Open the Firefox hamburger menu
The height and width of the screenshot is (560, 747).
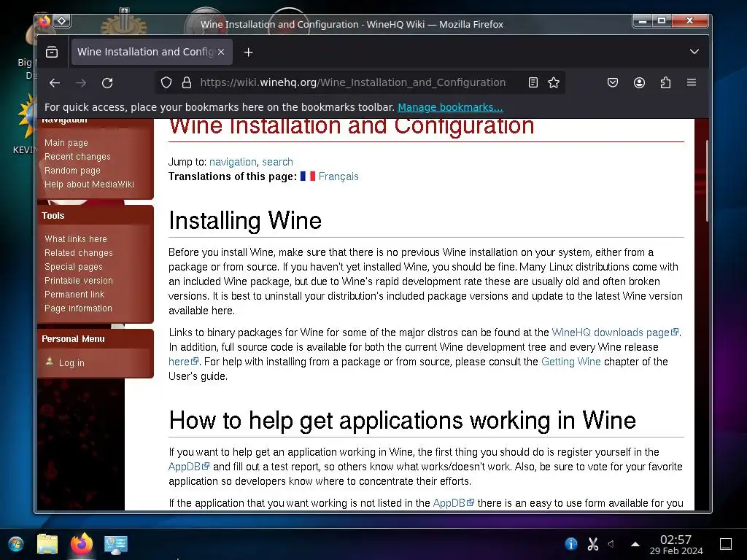pyautogui.click(x=692, y=83)
